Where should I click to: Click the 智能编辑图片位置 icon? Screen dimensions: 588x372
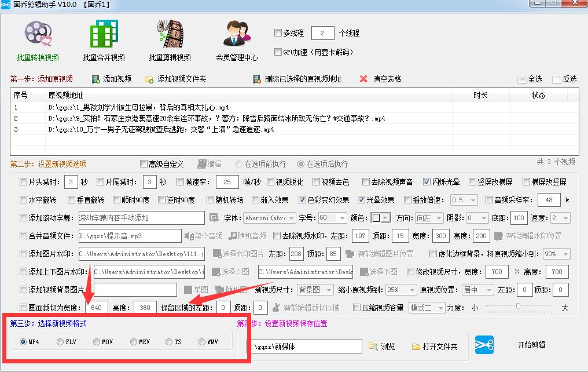[x=350, y=254]
